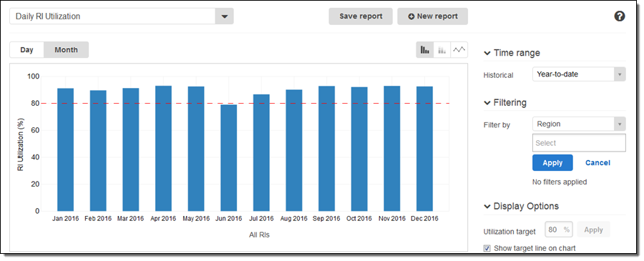Open the Region filter dropdown

point(579,124)
